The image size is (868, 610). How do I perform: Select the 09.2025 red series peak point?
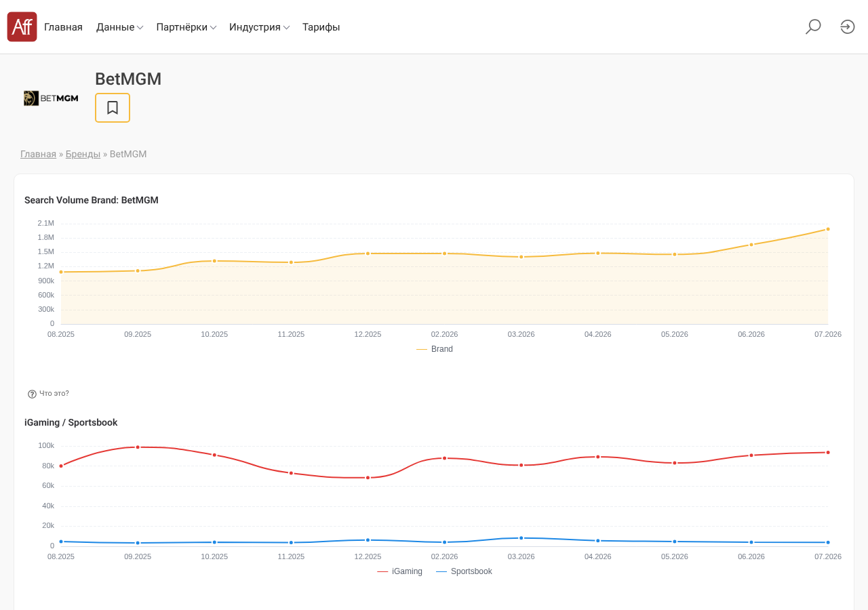[138, 447]
